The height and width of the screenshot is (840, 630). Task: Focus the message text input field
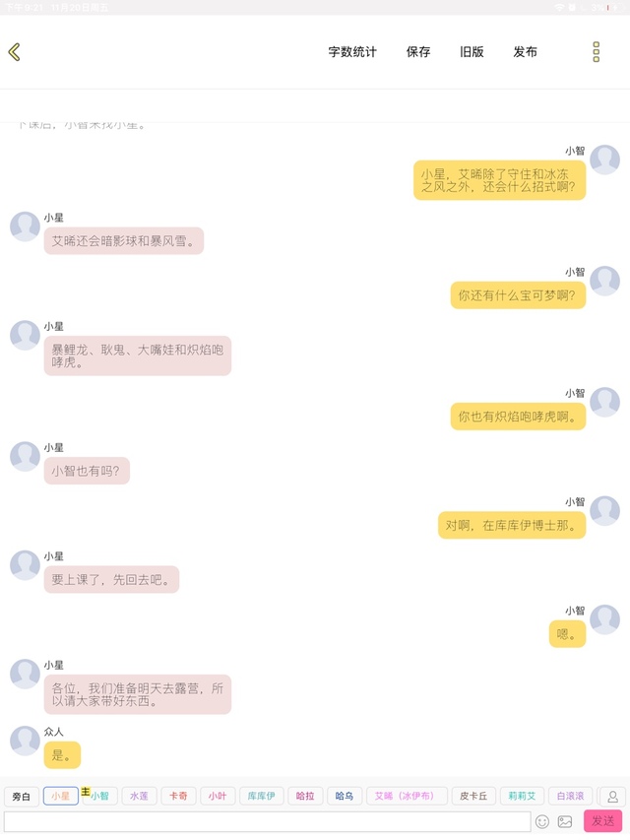(x=268, y=821)
